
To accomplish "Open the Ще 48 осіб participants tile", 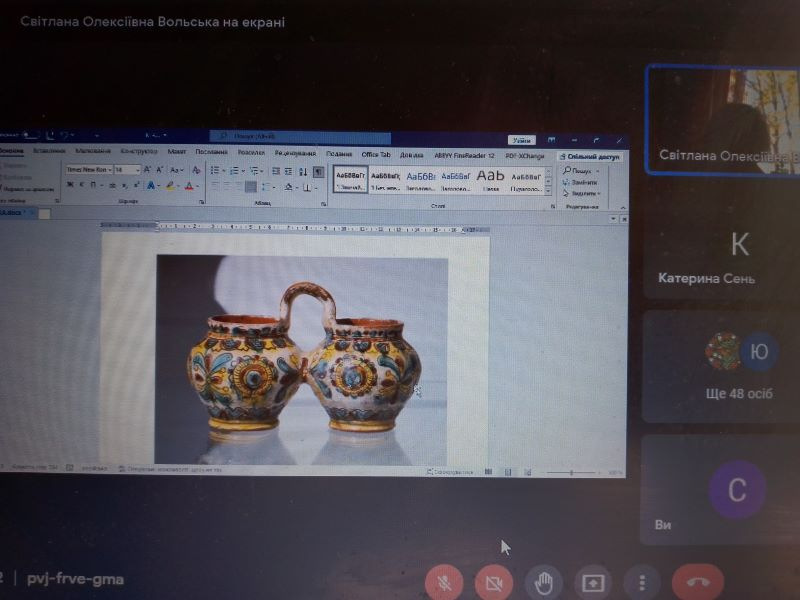I will [720, 367].
